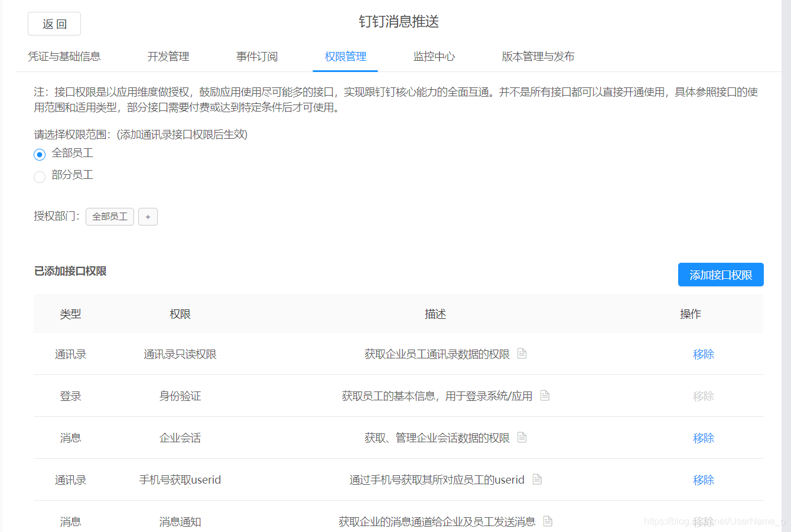Click 登录 type cell
This screenshot has height=532, width=791.
tap(70, 396)
